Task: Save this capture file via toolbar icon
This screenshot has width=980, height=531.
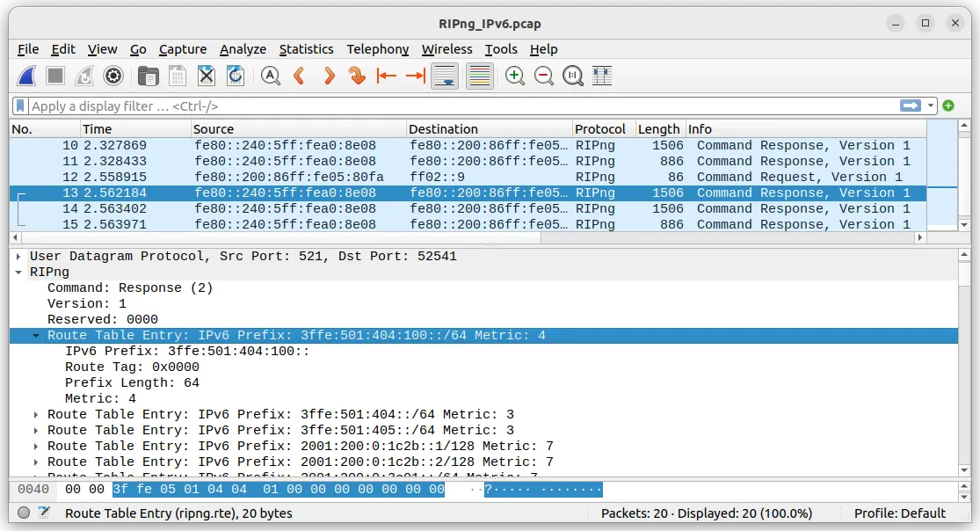Action: tap(178, 76)
